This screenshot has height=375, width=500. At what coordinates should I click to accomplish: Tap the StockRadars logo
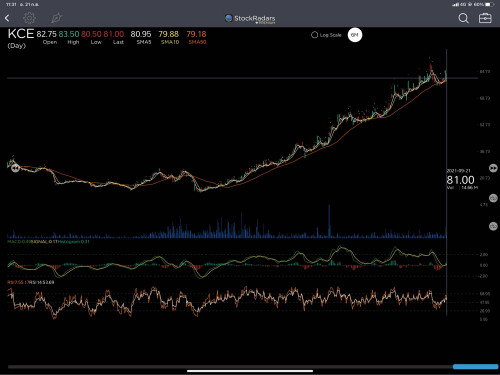pyautogui.click(x=229, y=18)
